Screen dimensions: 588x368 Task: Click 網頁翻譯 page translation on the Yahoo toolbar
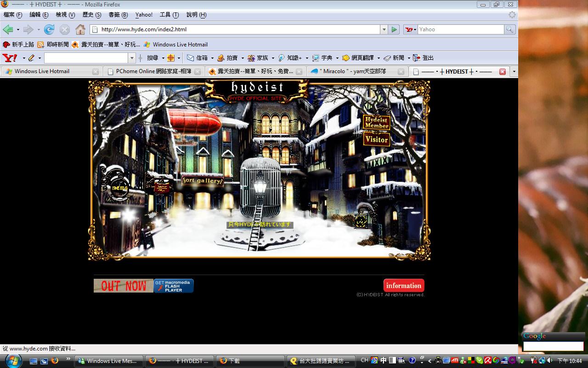[358, 58]
